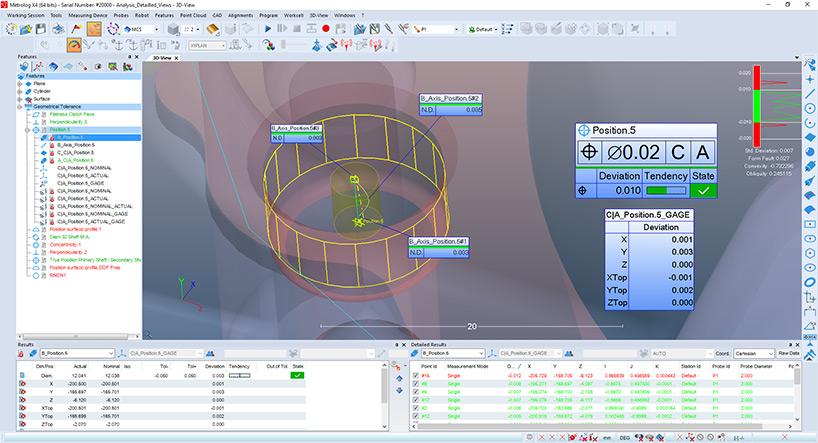The height and width of the screenshot is (443, 818).
Task: Open the MCS coordinate system dropdown
Action: coord(149,30)
